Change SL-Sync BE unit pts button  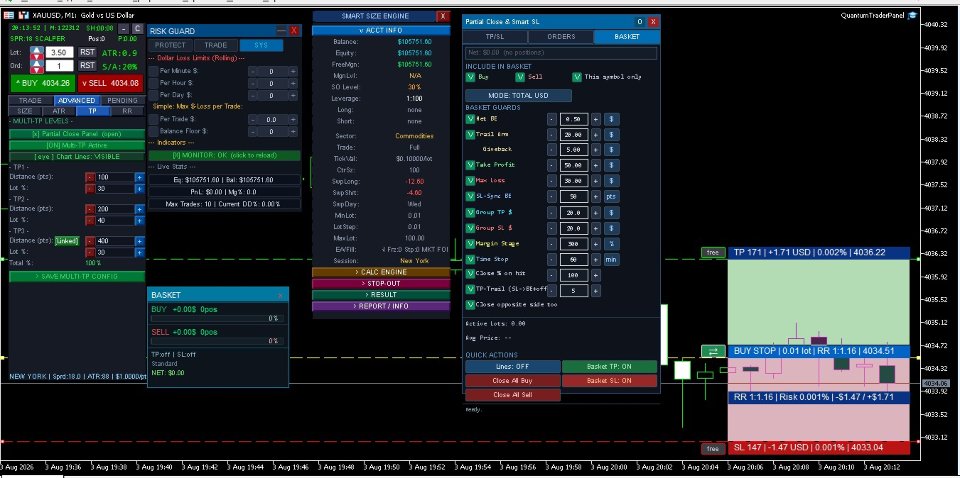click(611, 197)
